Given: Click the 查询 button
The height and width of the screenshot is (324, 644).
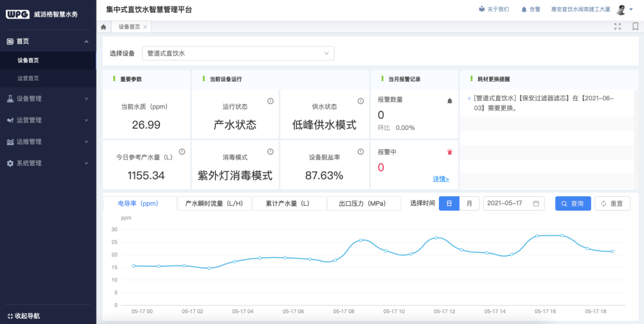Looking at the screenshot, I should (572, 203).
